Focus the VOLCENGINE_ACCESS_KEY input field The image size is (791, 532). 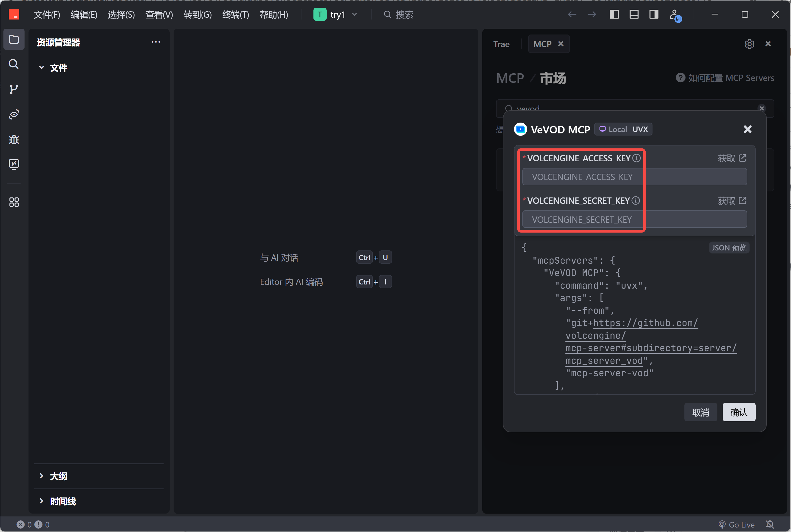point(635,177)
